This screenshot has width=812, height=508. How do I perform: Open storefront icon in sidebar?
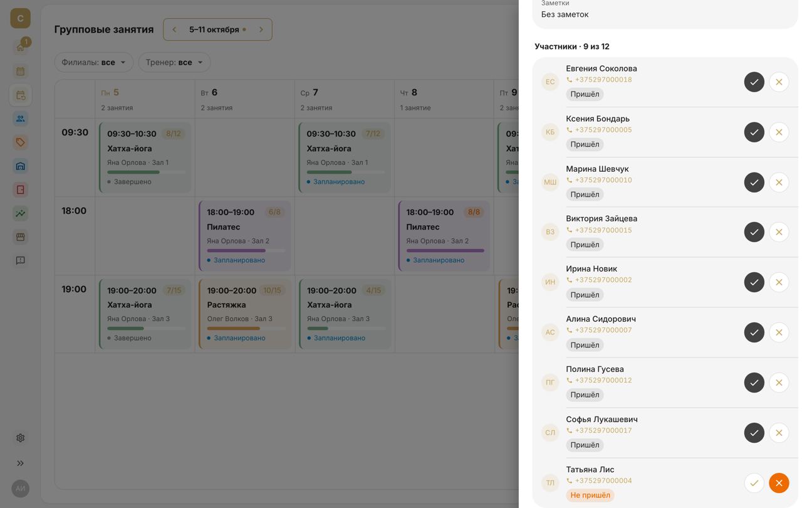point(21,237)
